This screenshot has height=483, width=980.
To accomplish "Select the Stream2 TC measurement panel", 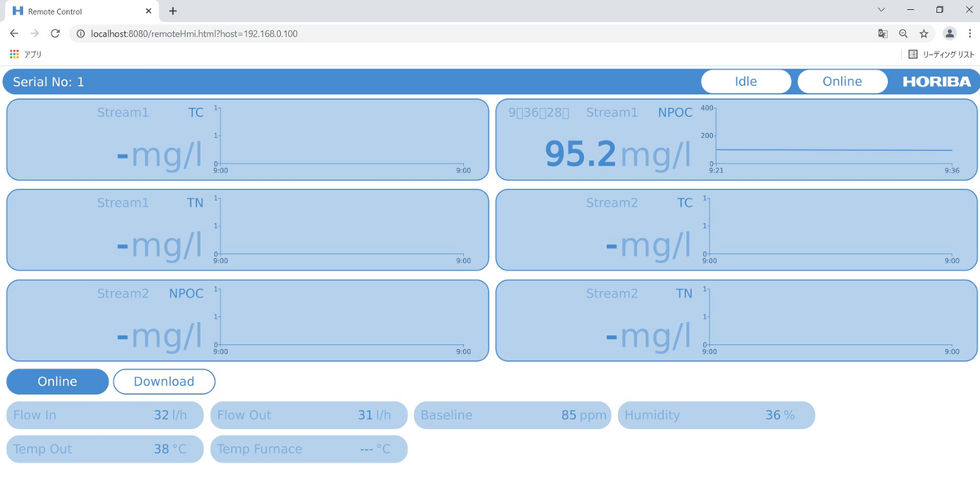I will click(x=737, y=230).
